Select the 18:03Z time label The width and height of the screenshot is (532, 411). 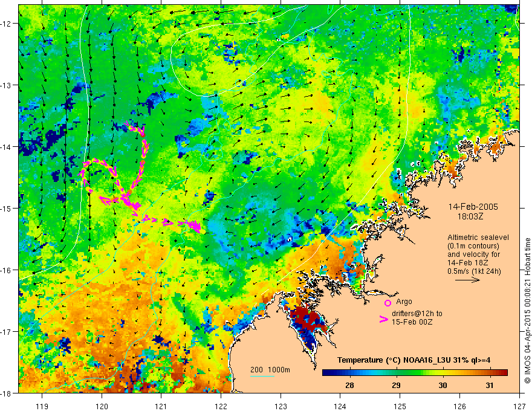pyautogui.click(x=470, y=216)
